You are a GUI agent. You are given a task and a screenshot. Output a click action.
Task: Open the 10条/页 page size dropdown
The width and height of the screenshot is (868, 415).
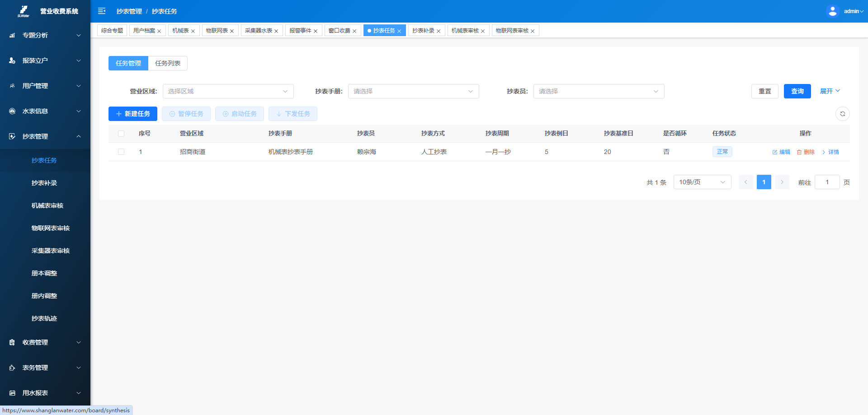click(x=702, y=182)
